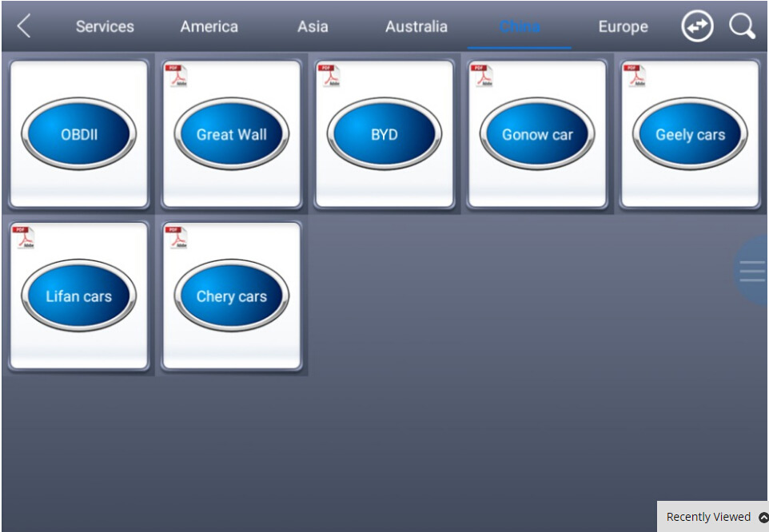The height and width of the screenshot is (532, 769).
Task: Select Great Wall vehicle diagnostics
Action: click(x=231, y=134)
